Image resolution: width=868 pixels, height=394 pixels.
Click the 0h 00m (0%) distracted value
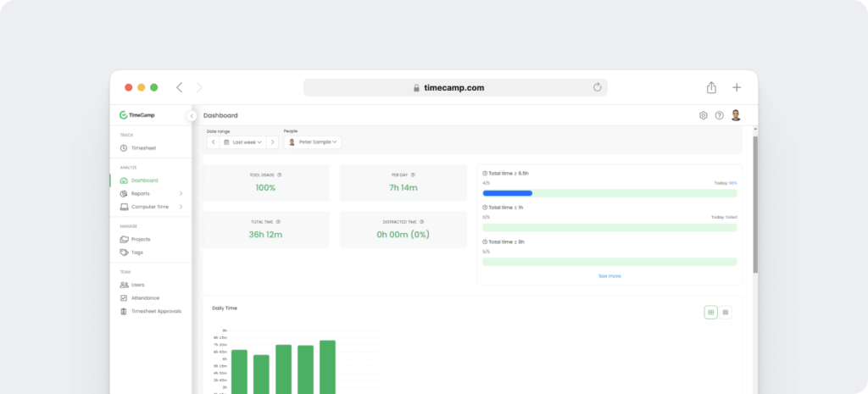[403, 234]
